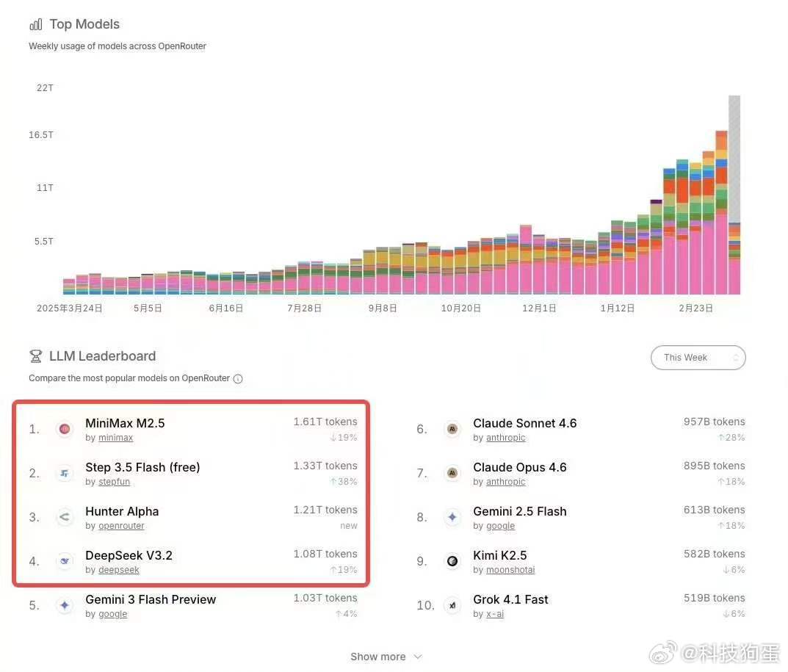Click the Gemini 3 Flash Preview icon
The height and width of the screenshot is (672, 788).
pos(65,605)
